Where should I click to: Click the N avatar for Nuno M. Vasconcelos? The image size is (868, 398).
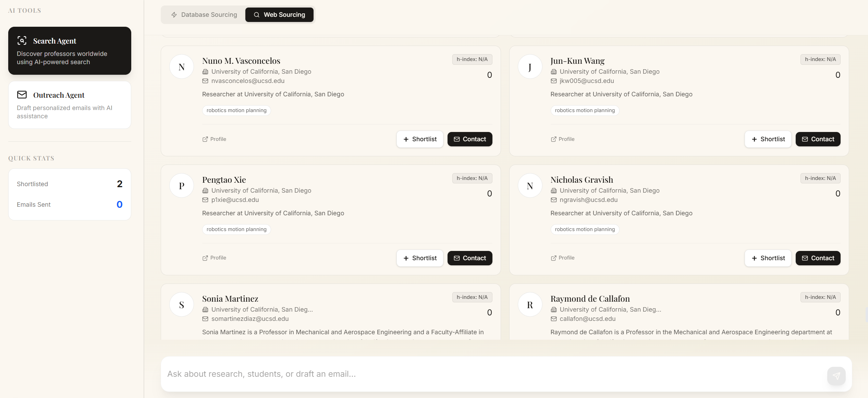182,67
